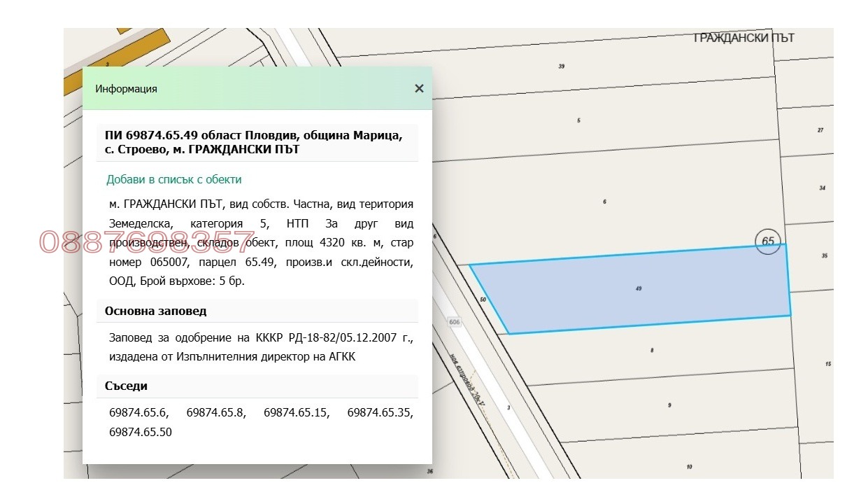
Task: Close the Информация popup with the X
Action: pos(419,88)
